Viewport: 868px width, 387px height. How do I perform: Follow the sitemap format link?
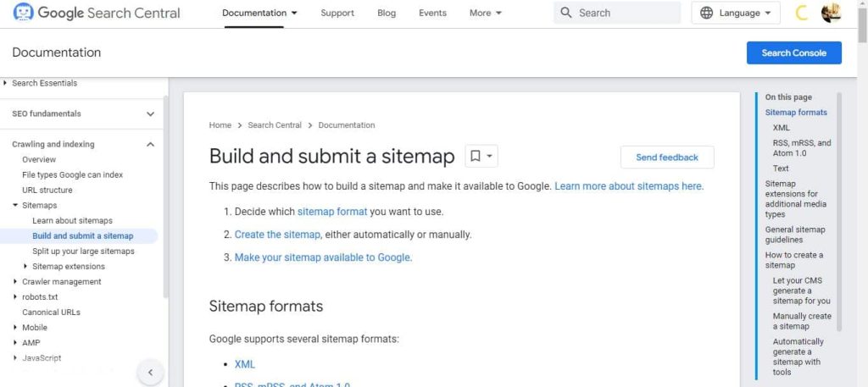click(x=332, y=211)
